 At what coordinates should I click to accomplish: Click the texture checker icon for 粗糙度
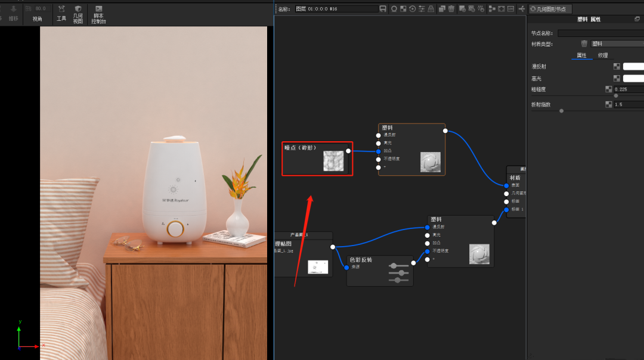tap(608, 89)
